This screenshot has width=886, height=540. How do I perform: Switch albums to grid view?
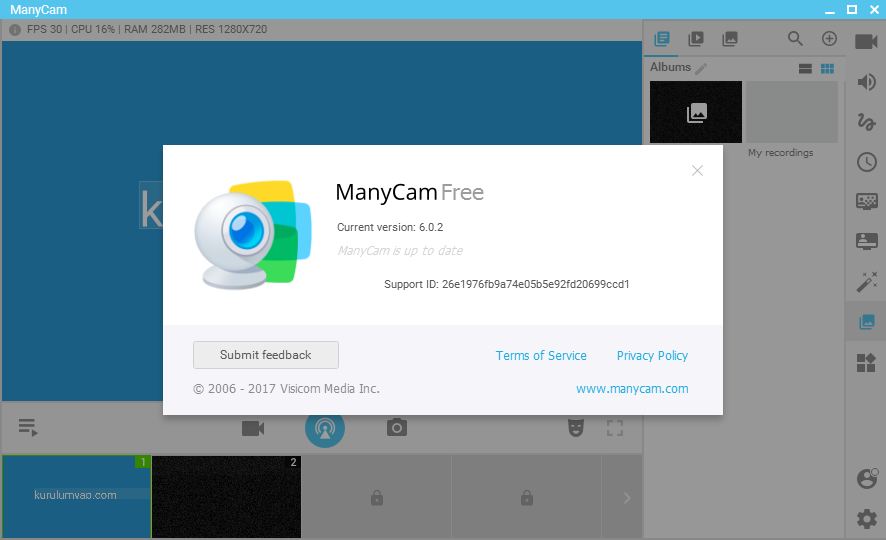click(x=827, y=69)
